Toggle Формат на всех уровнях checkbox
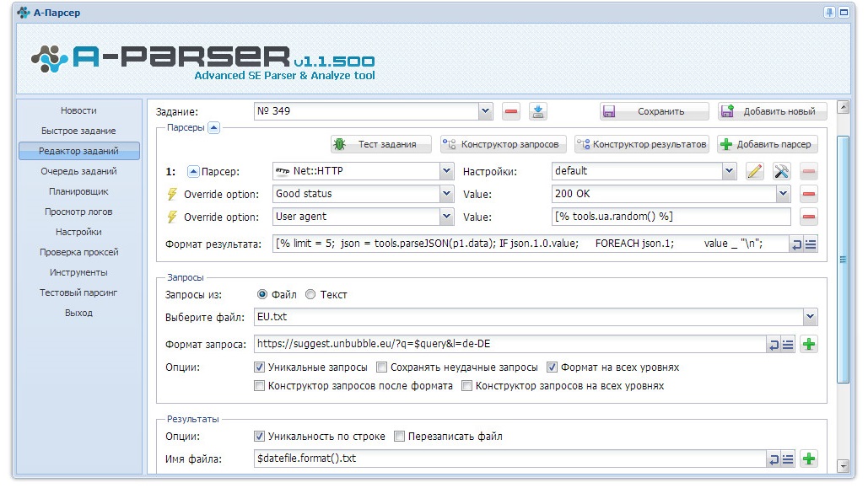The height and width of the screenshot is (488, 868). pyautogui.click(x=552, y=367)
